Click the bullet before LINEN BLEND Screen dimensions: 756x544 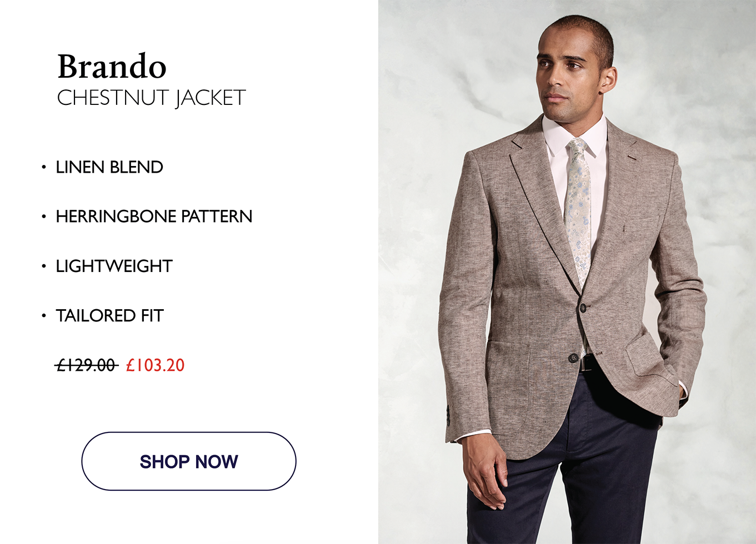44,167
